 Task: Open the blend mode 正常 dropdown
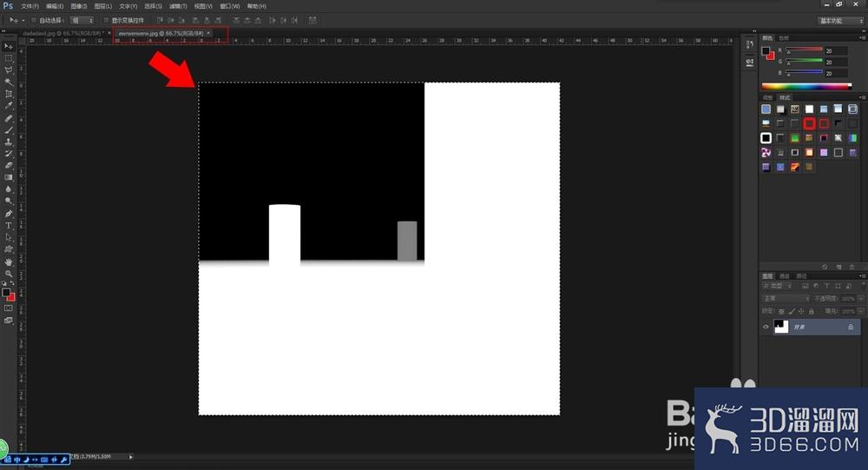click(786, 298)
